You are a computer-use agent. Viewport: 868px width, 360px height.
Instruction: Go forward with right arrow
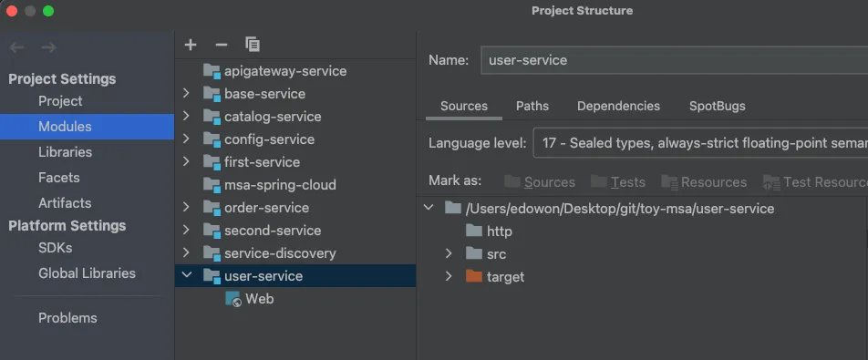(x=48, y=47)
